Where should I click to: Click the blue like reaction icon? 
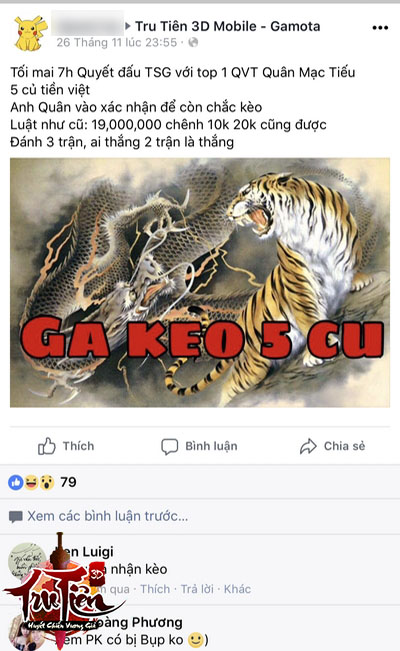(x=16, y=482)
